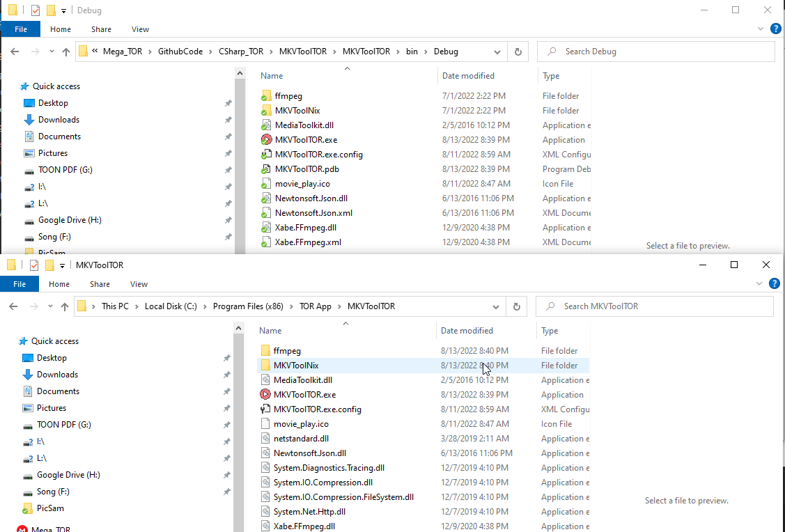Image resolution: width=785 pixels, height=532 pixels.
Task: Switch to Home tab in Debug window
Action: pos(61,29)
